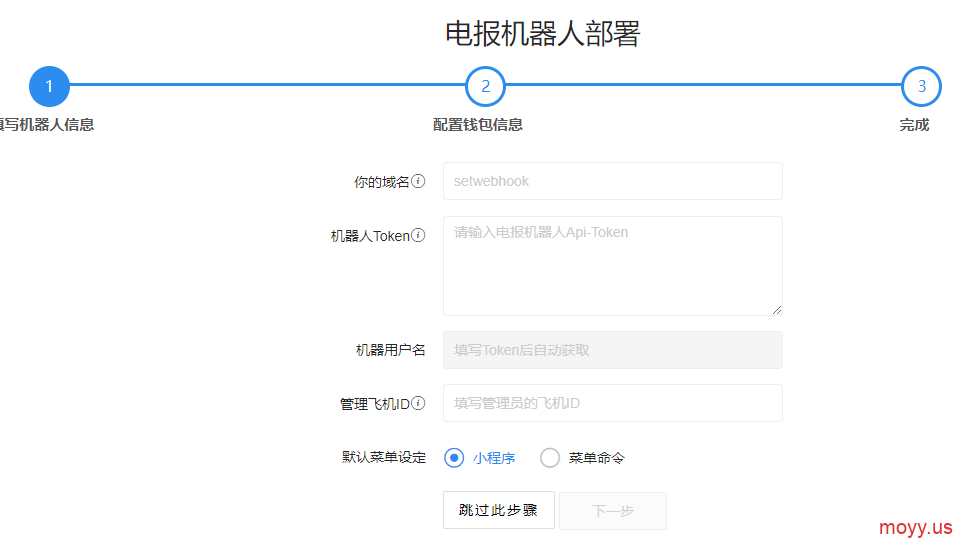Click the 管理飞机ID label text

375,404
